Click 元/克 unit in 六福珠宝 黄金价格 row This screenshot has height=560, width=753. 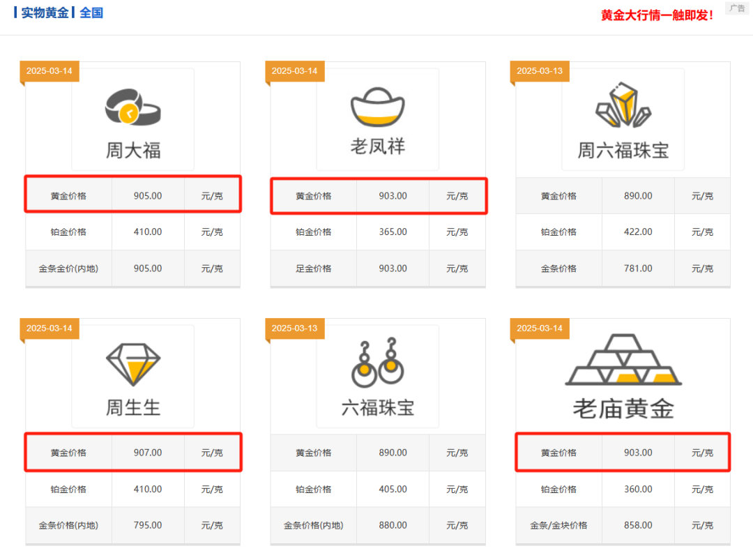click(457, 453)
